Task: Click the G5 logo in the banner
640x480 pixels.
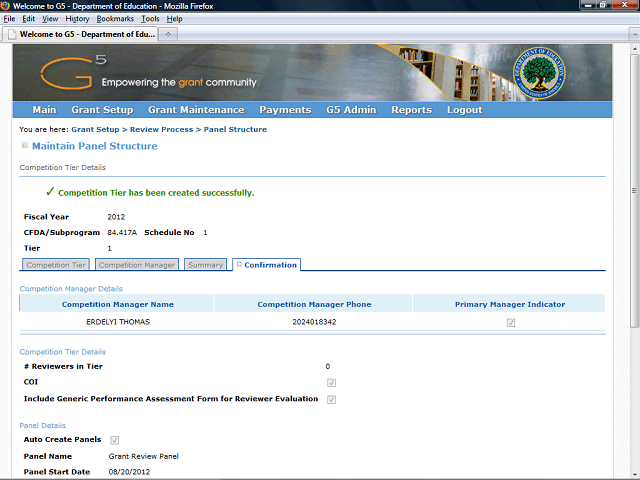Action: coord(73,73)
